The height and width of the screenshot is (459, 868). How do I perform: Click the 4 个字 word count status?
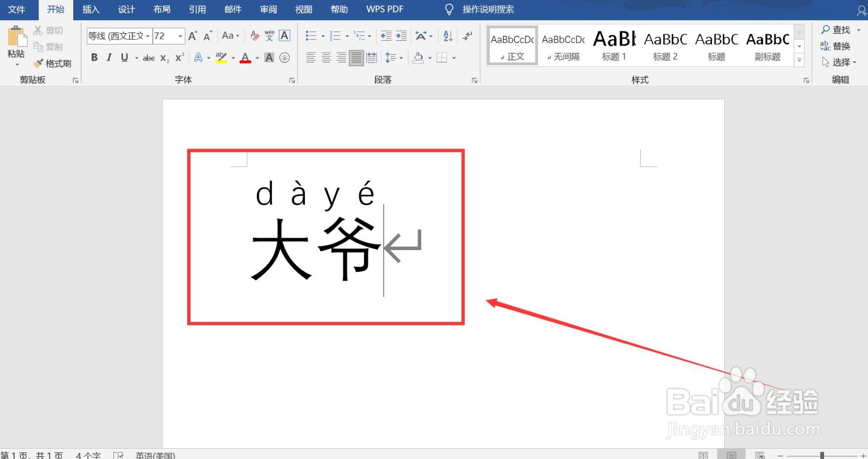[88, 455]
